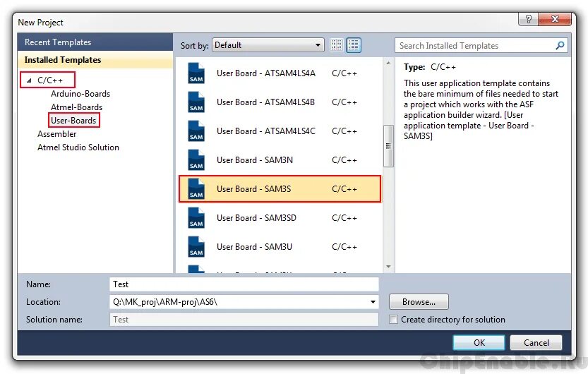This screenshot has height=374, width=588.
Task: Switch to medium icons list view
Action: [353, 45]
